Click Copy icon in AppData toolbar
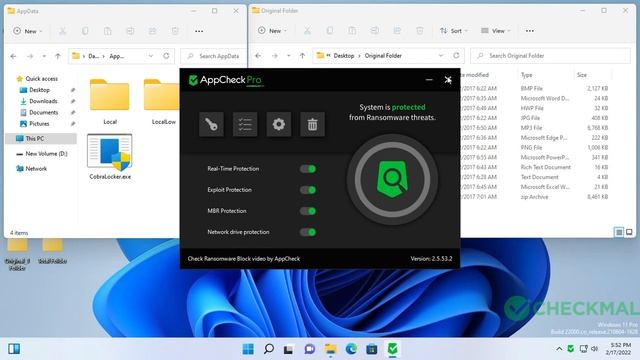 tap(85, 31)
